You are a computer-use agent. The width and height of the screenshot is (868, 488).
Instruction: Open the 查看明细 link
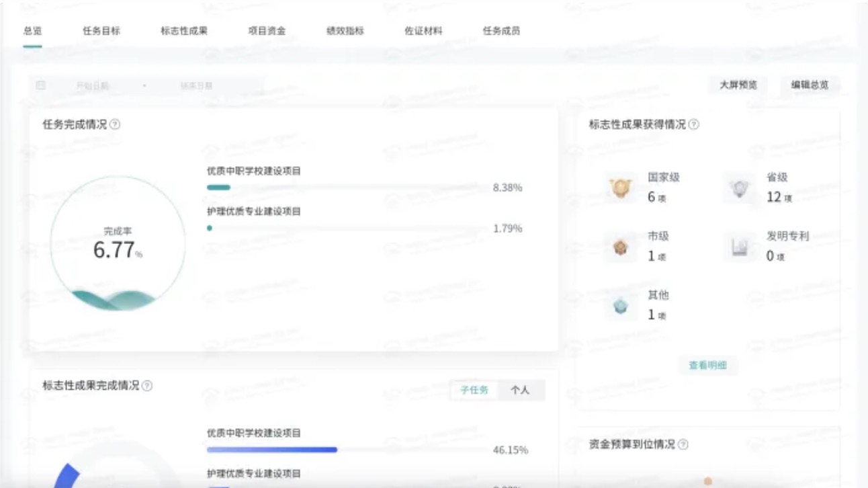(708, 366)
